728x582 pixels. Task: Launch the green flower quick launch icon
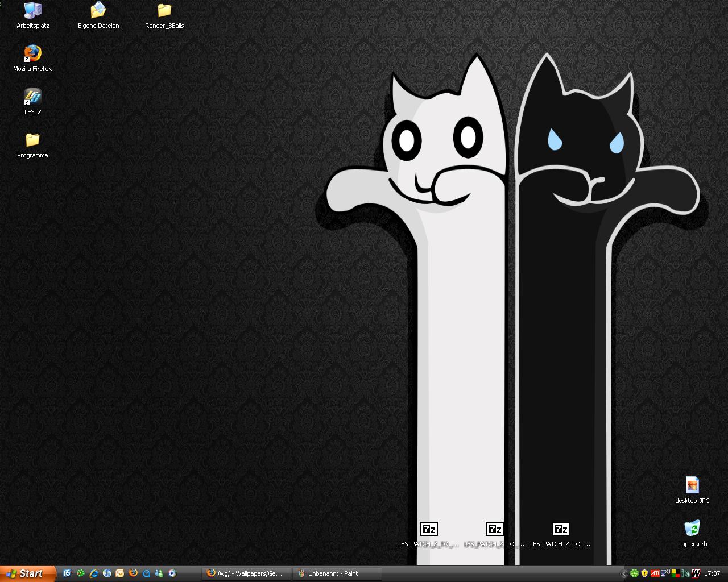[80, 573]
